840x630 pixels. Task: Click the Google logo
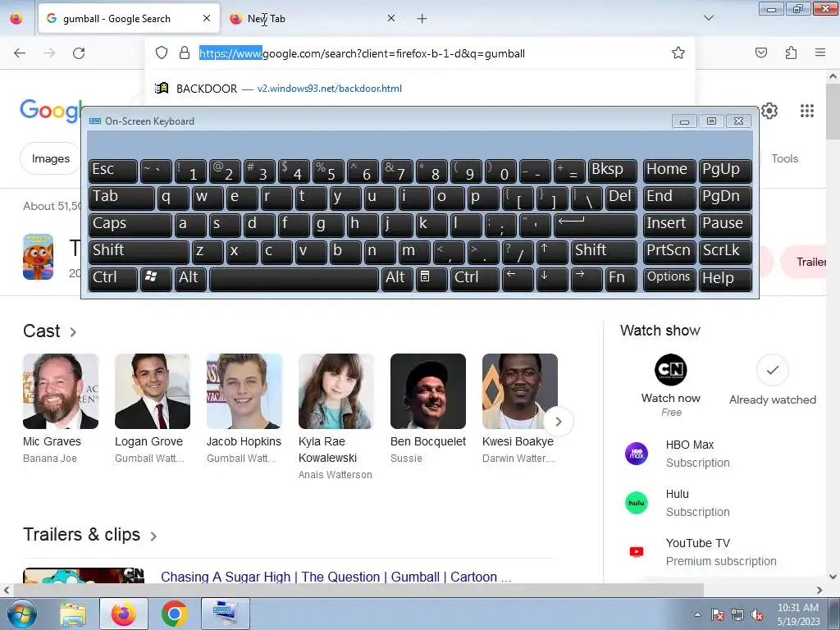tap(51, 111)
